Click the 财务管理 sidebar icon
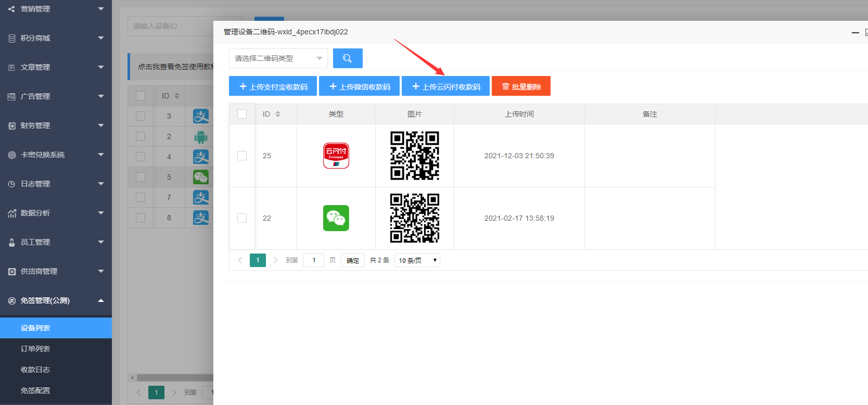The width and height of the screenshot is (868, 405). tap(11, 125)
